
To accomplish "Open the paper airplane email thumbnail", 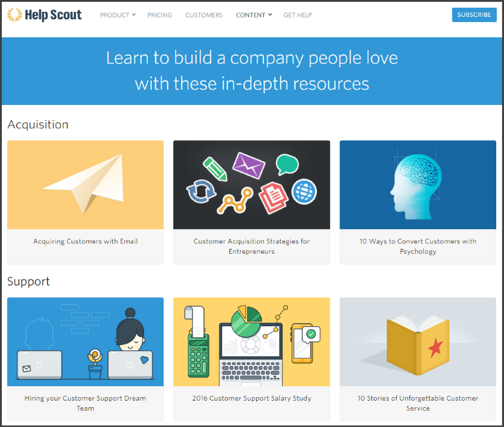I will 85,185.
